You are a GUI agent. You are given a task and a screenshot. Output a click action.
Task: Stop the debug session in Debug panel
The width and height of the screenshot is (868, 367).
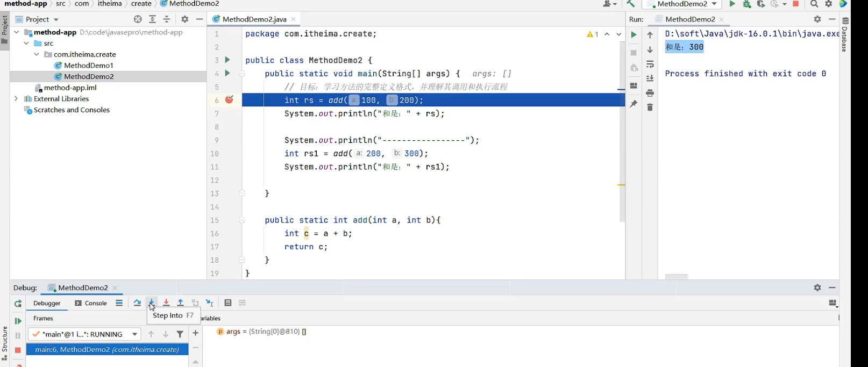point(18,350)
